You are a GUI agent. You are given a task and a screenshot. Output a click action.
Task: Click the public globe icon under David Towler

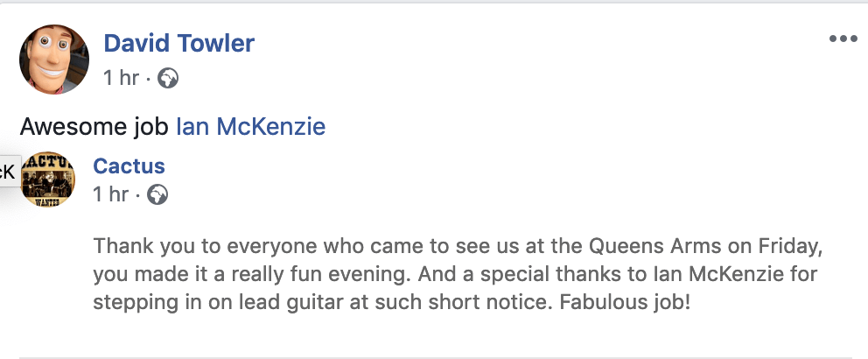click(167, 79)
